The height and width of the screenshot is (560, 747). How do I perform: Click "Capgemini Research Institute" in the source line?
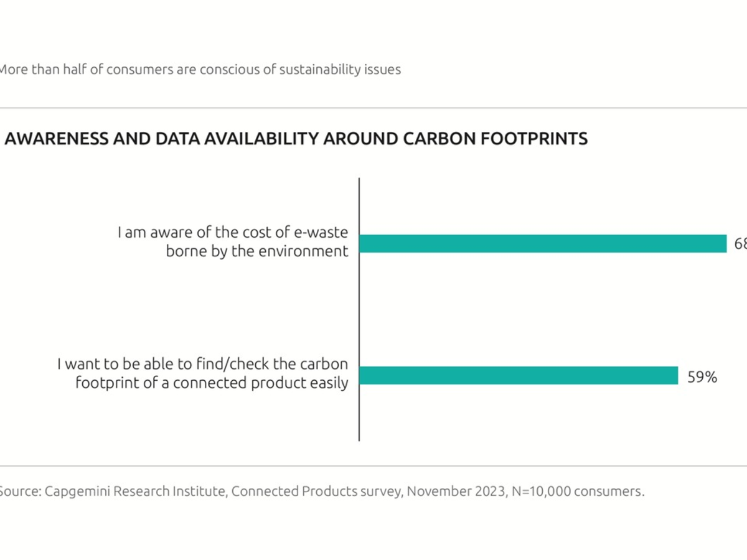tap(135, 492)
